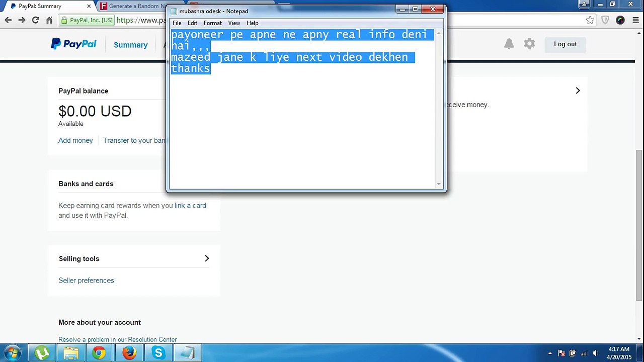Viewport: 644px width, 362px height.
Task: Click the Selling tools heading
Action: tap(79, 258)
